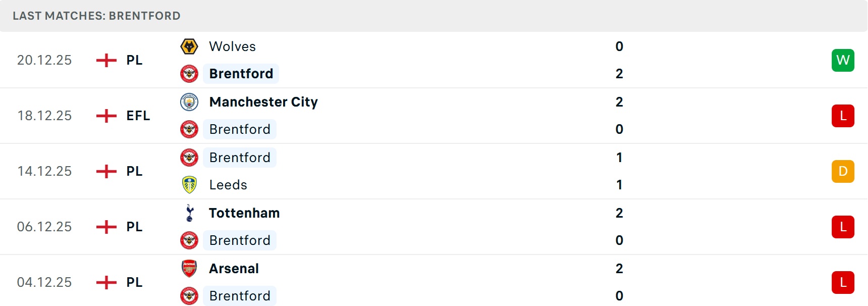868x306 pixels.
Task: Click England flag icon for 18.12.25 match
Action: [x=106, y=116]
